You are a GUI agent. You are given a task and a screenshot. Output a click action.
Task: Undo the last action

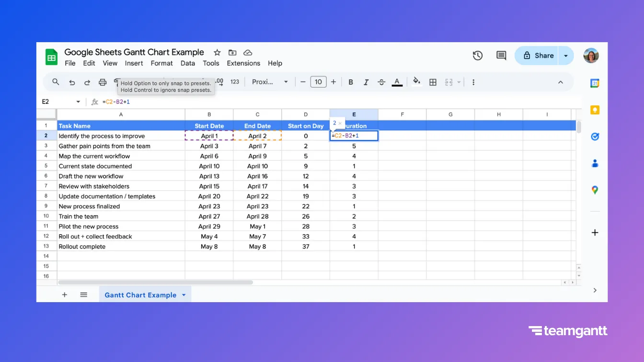click(72, 82)
